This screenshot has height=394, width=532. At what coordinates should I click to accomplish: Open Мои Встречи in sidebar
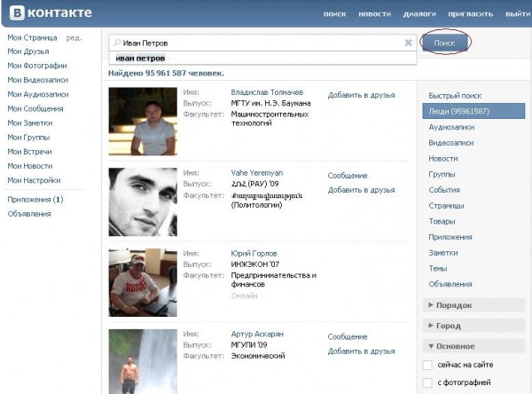29,152
